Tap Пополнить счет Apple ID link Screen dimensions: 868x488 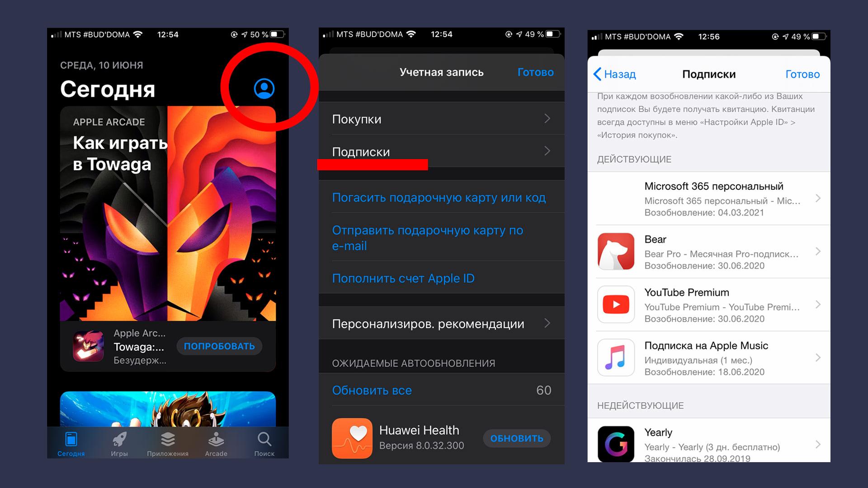(x=403, y=279)
